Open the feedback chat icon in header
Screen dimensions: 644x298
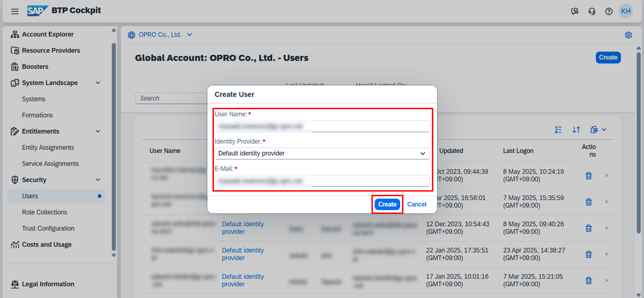click(x=575, y=11)
